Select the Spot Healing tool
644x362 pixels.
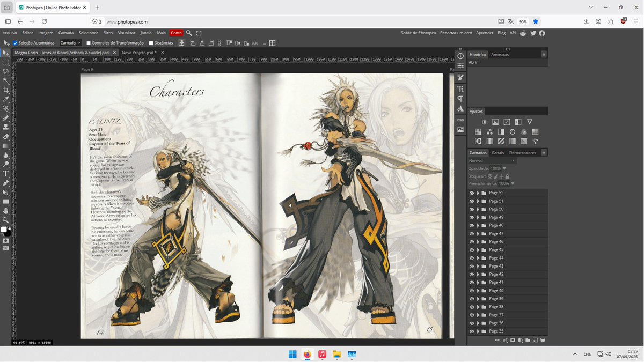pyautogui.click(x=6, y=108)
